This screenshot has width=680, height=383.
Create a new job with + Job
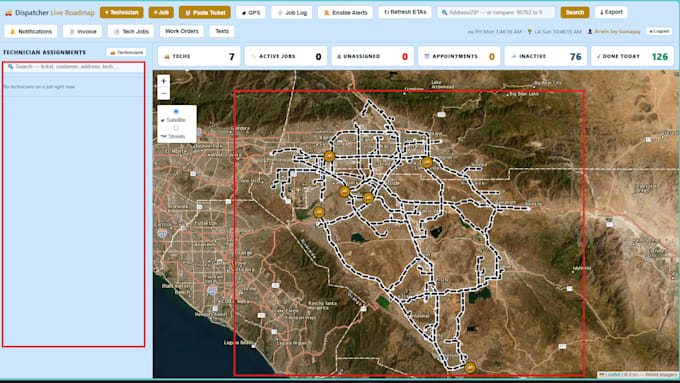(161, 13)
